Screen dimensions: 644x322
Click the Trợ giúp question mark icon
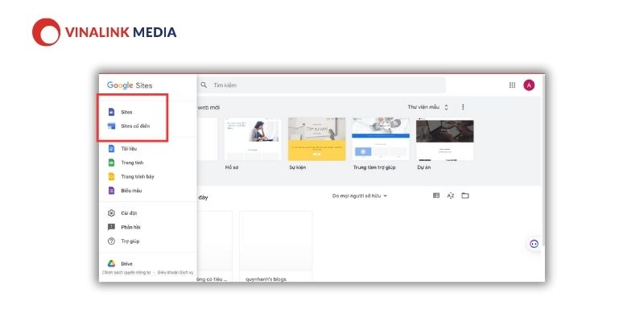pos(111,241)
